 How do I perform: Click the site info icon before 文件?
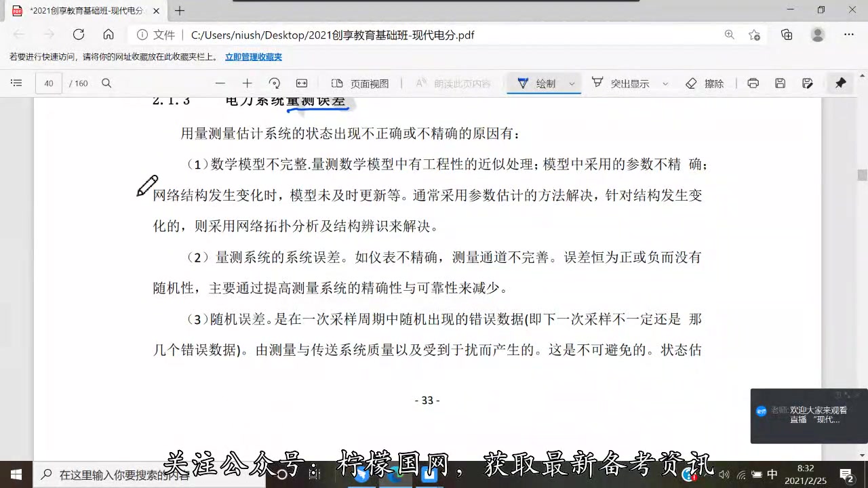[x=142, y=35]
